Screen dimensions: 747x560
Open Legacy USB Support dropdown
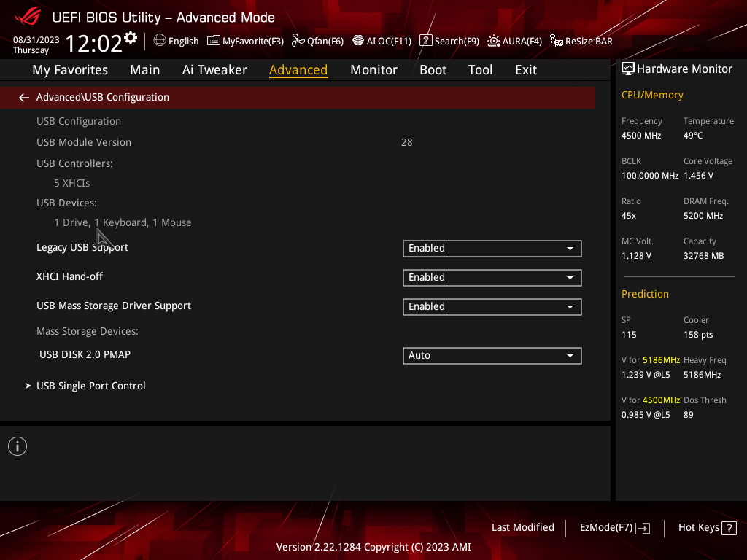point(492,249)
